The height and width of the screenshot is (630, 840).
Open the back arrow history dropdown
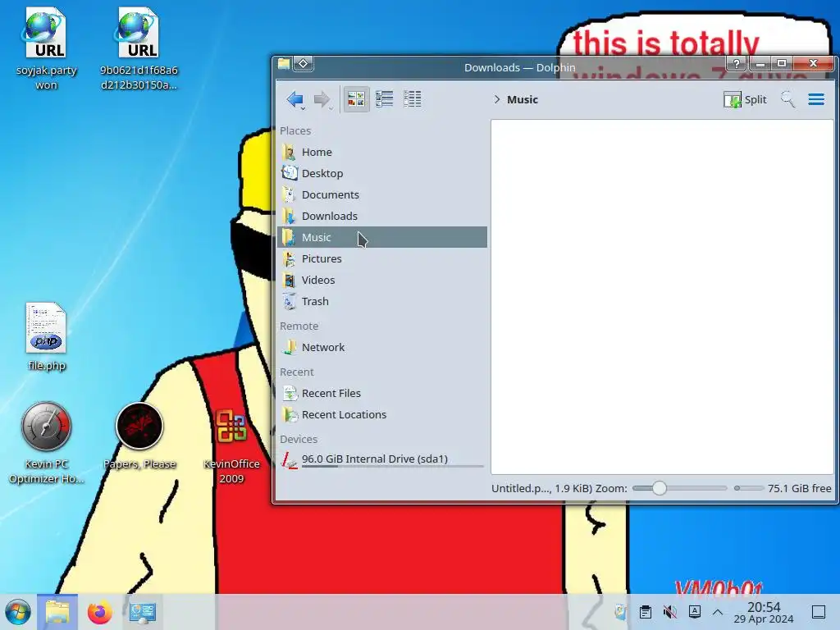coord(304,109)
